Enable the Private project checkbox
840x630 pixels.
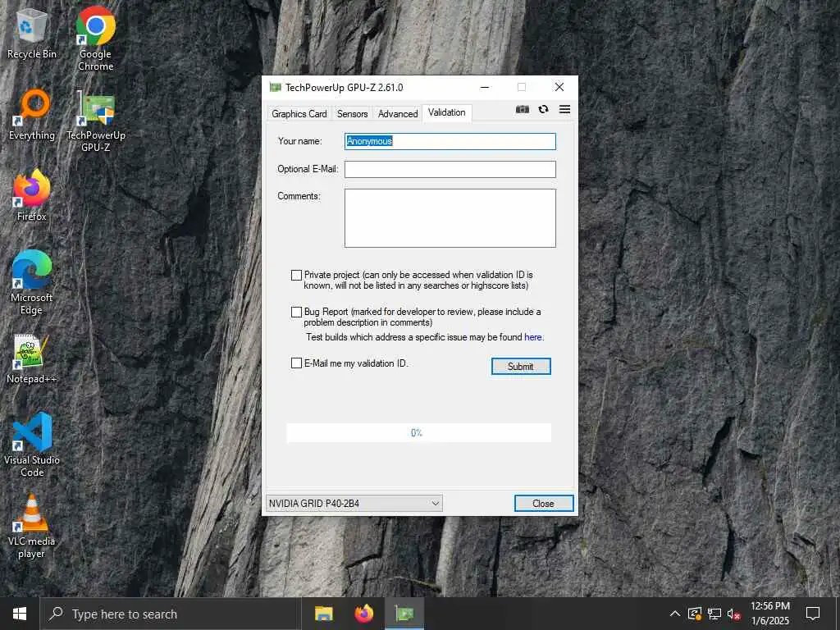296,275
